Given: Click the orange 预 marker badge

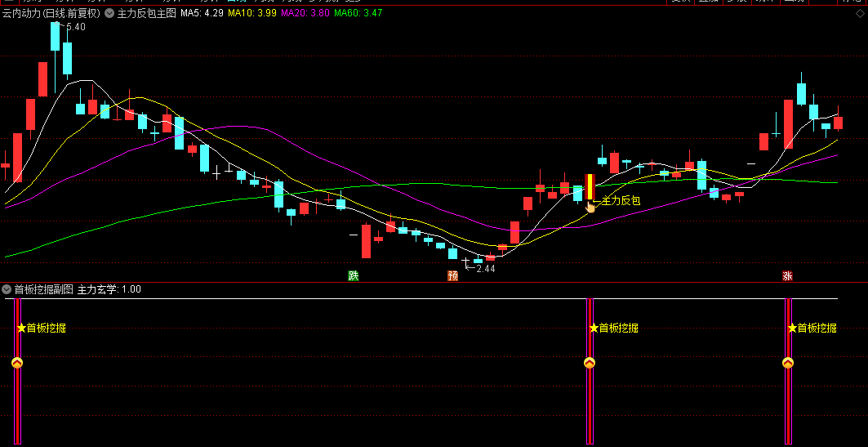Looking at the screenshot, I should pyautogui.click(x=453, y=276).
